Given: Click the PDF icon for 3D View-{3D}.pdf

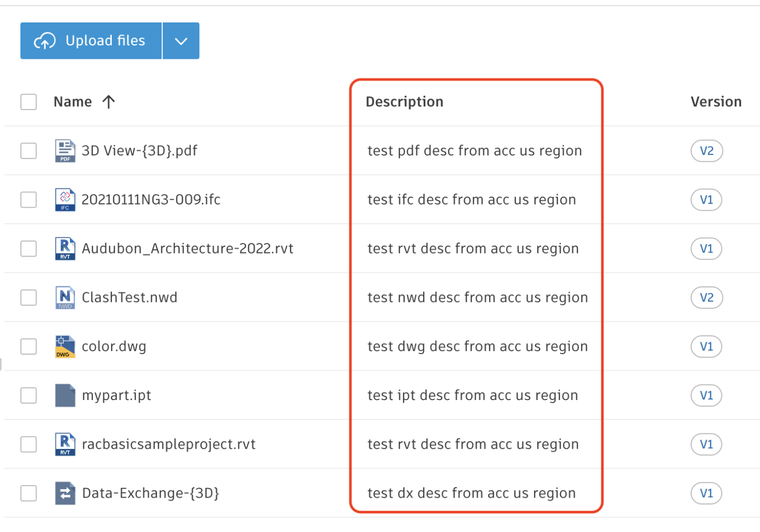Looking at the screenshot, I should [x=65, y=151].
